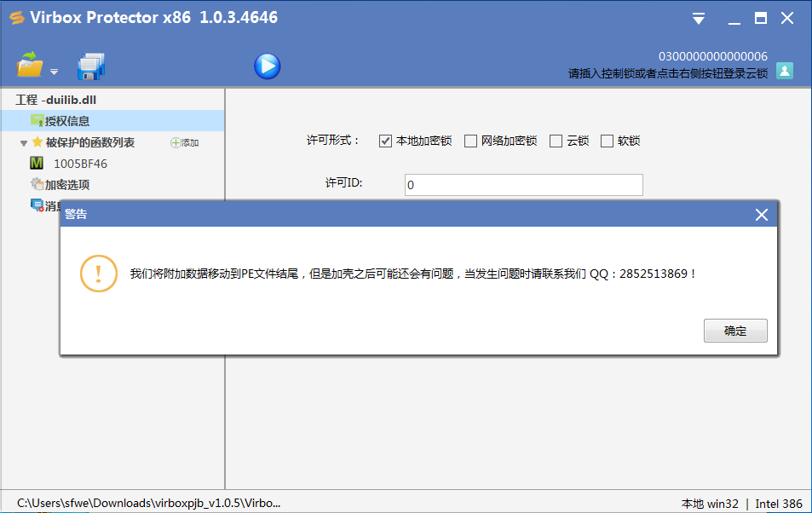
Task: Click 确定 in the warning dialog
Action: coord(735,331)
